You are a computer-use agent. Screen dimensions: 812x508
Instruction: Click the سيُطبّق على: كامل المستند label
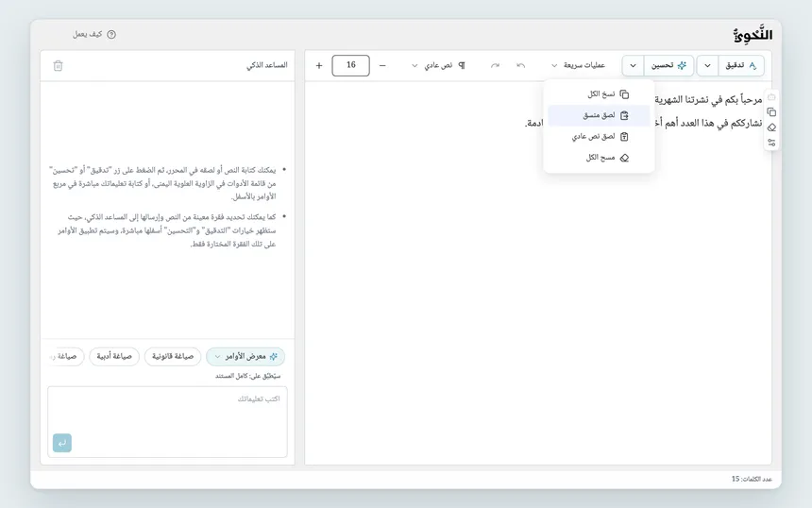click(x=247, y=376)
